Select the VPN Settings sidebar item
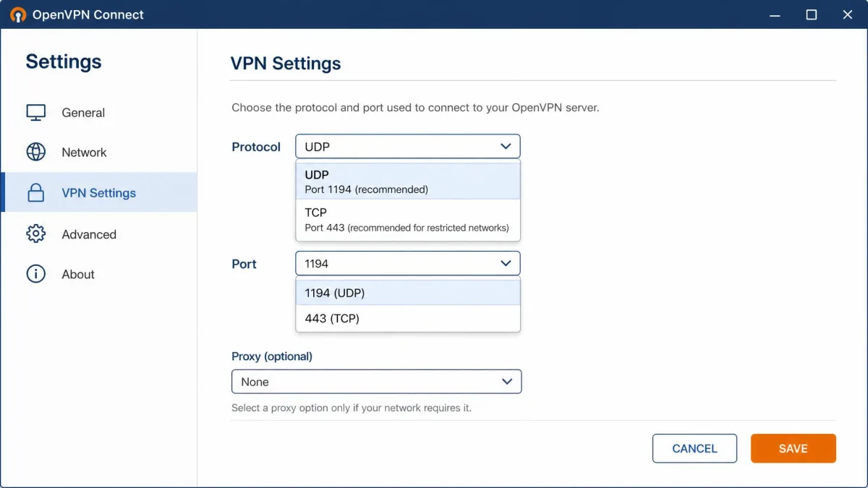Screen dimensions: 868x488 [x=99, y=192]
